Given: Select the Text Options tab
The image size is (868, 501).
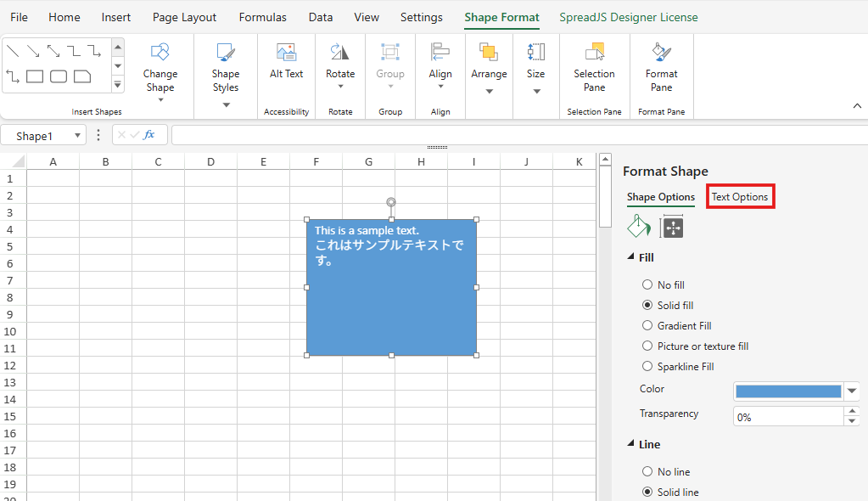Looking at the screenshot, I should tap(740, 197).
